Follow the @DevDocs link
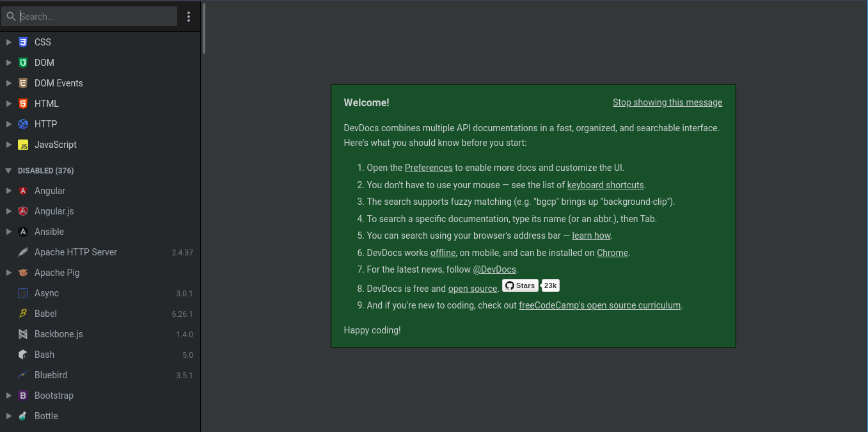868x432 pixels. click(494, 269)
